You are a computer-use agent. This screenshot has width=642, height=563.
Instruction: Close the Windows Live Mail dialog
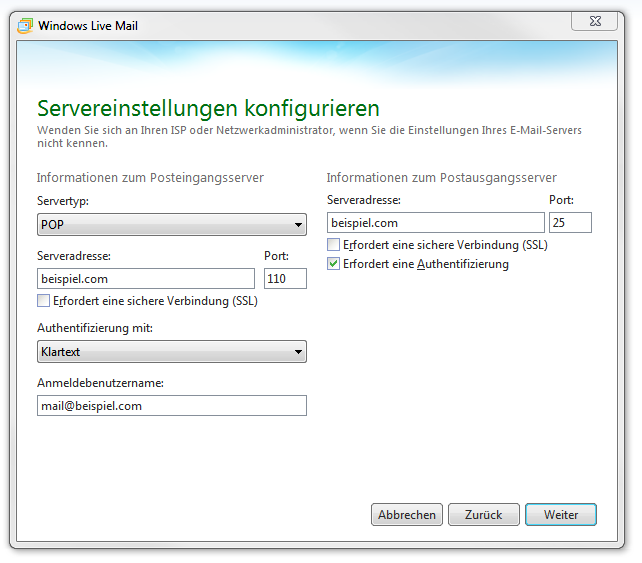click(x=595, y=21)
